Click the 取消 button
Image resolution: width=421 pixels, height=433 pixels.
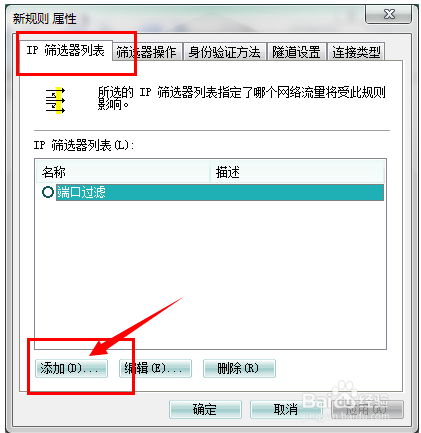click(286, 409)
